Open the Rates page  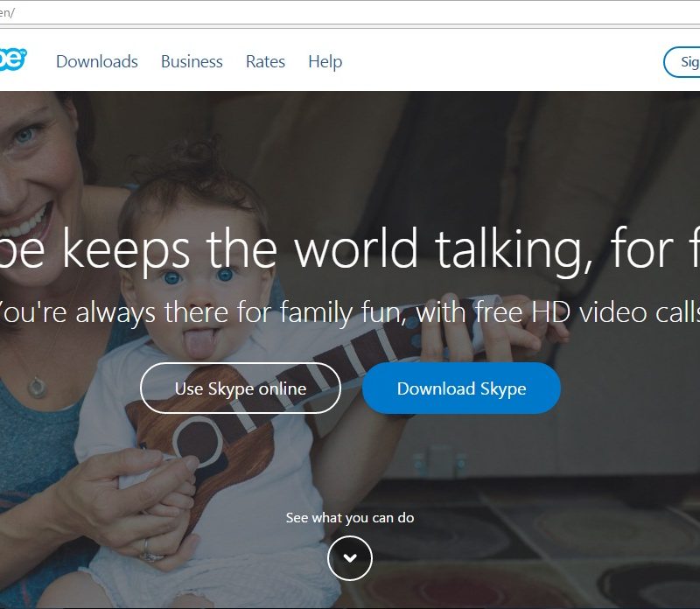click(x=265, y=61)
